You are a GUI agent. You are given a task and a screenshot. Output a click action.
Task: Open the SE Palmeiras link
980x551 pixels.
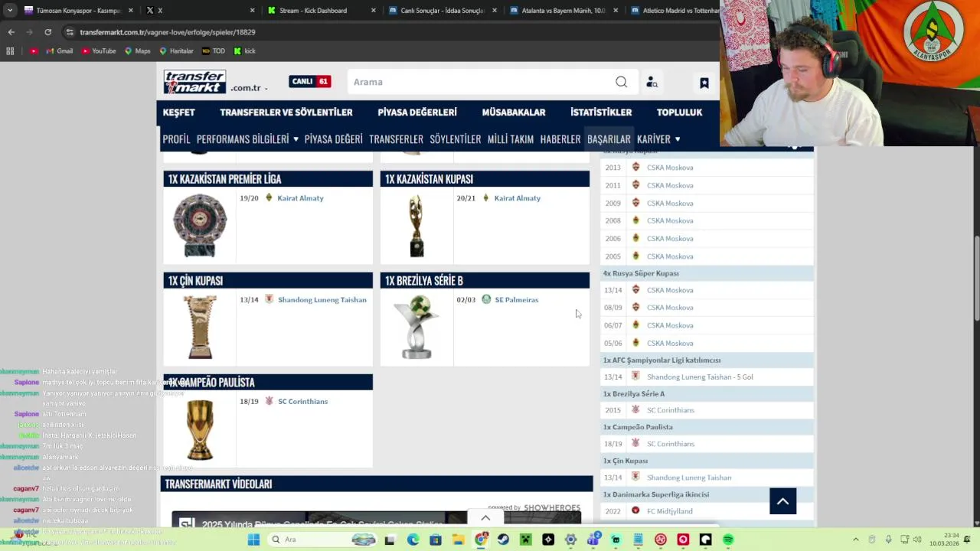tap(517, 300)
